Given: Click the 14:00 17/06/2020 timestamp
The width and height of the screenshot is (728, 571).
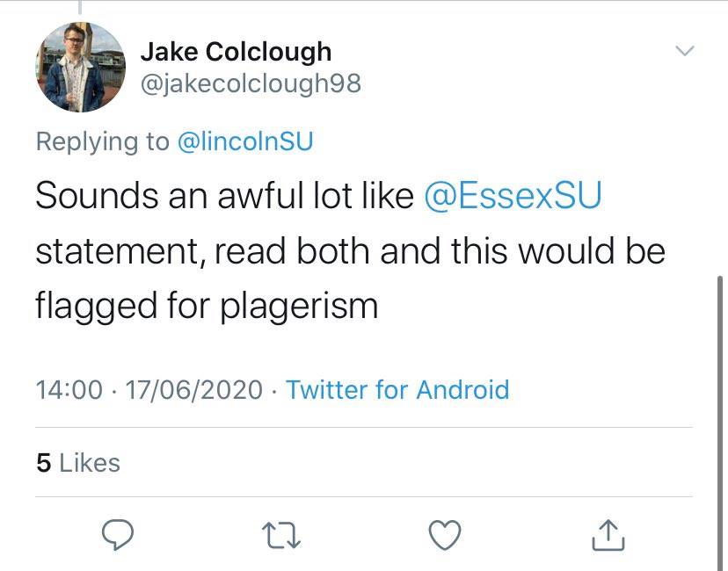Looking at the screenshot, I should coord(149,389).
